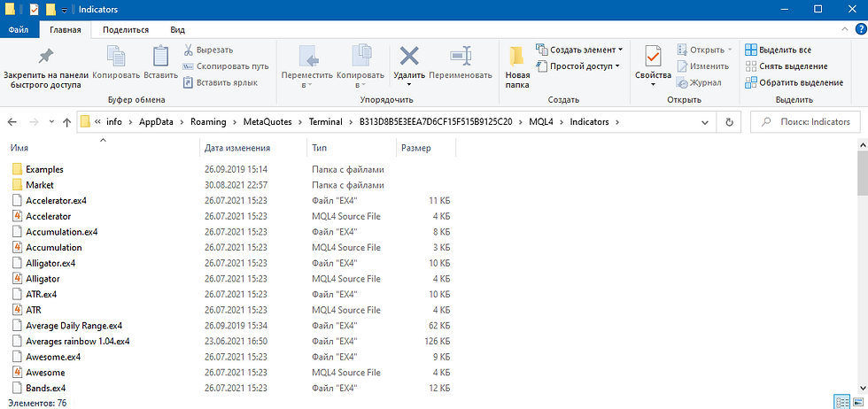Click the Forward navigation arrow
The height and width of the screenshot is (409, 868).
(33, 122)
